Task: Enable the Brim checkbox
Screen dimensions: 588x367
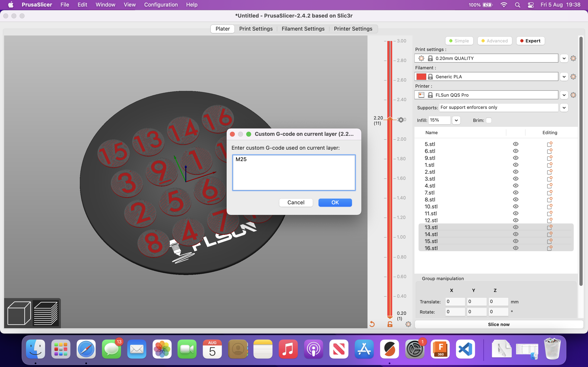Action: (489, 120)
